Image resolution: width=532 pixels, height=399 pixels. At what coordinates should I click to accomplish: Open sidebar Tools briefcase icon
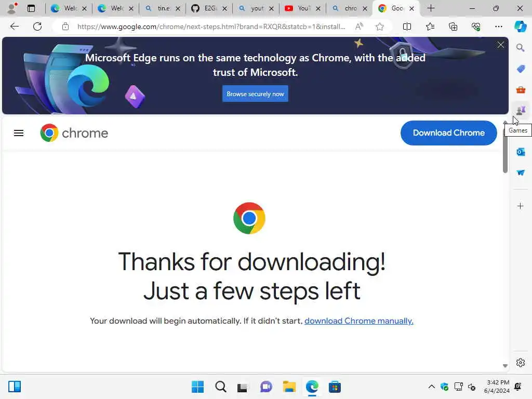[521, 90]
